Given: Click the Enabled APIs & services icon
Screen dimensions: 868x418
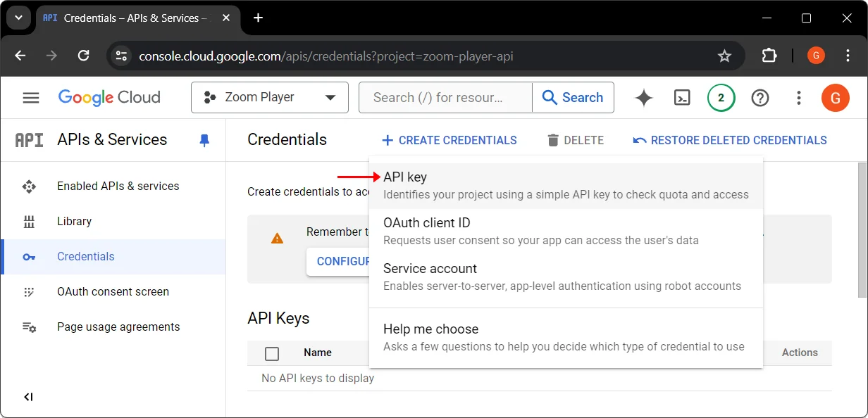Looking at the screenshot, I should pyautogui.click(x=29, y=186).
